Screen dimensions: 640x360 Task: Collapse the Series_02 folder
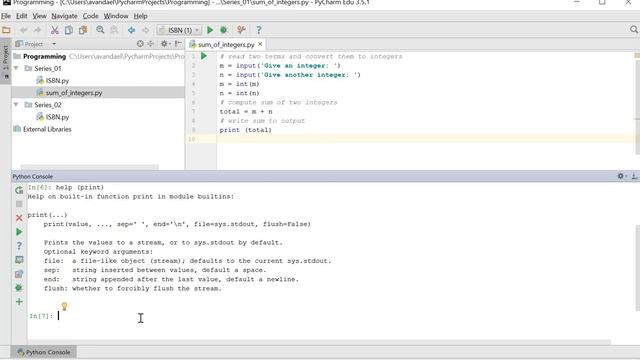[x=16, y=104]
